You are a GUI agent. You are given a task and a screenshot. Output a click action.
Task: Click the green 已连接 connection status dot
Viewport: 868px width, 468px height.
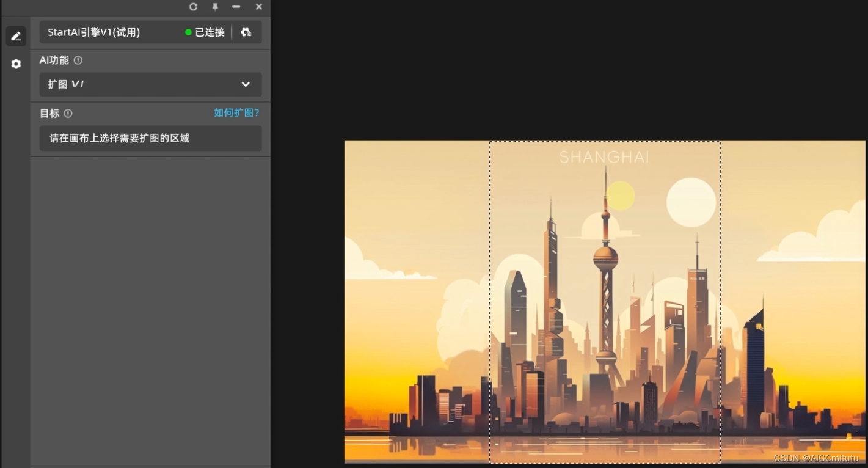point(188,32)
